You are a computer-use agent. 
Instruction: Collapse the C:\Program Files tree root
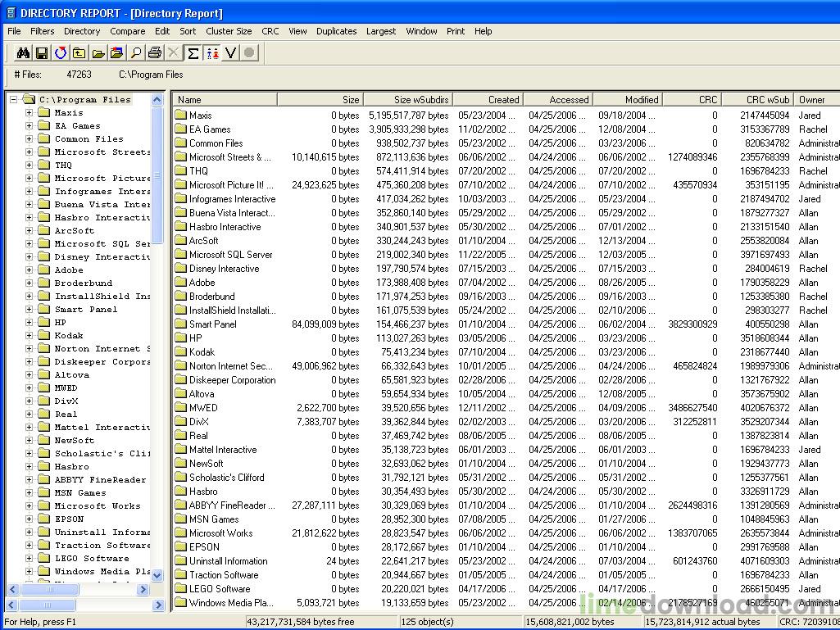point(14,100)
